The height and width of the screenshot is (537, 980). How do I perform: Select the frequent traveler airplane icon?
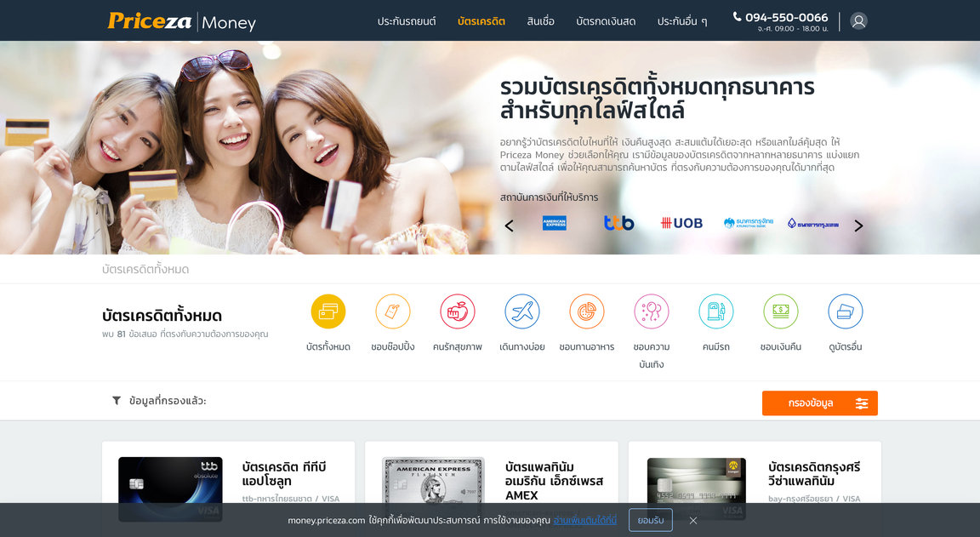[x=522, y=311]
